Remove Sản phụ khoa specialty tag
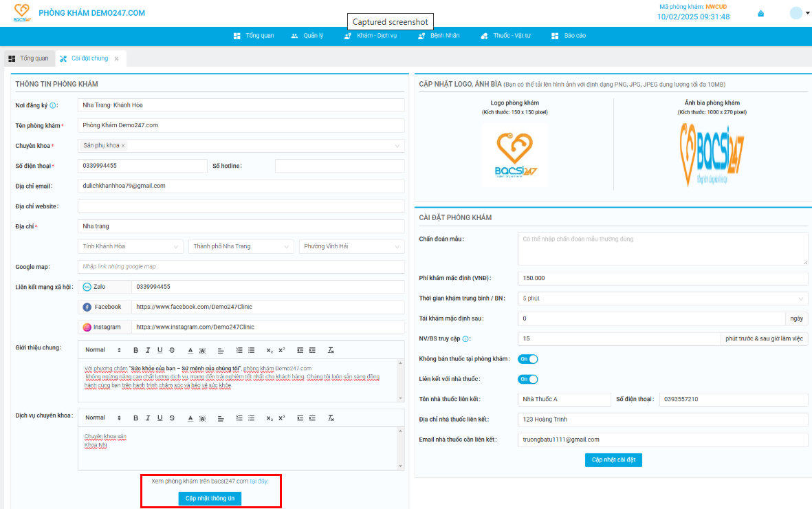 pos(123,146)
